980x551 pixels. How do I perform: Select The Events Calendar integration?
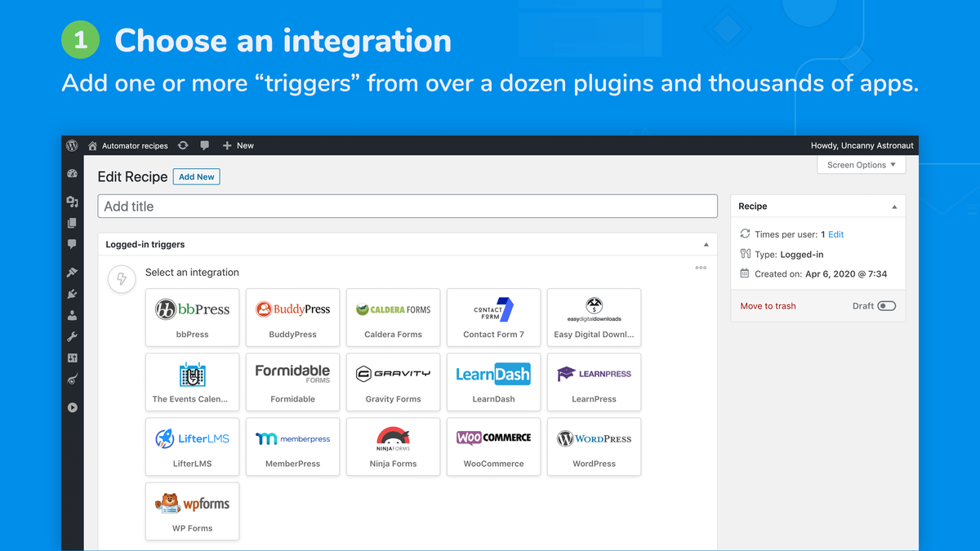[192, 382]
